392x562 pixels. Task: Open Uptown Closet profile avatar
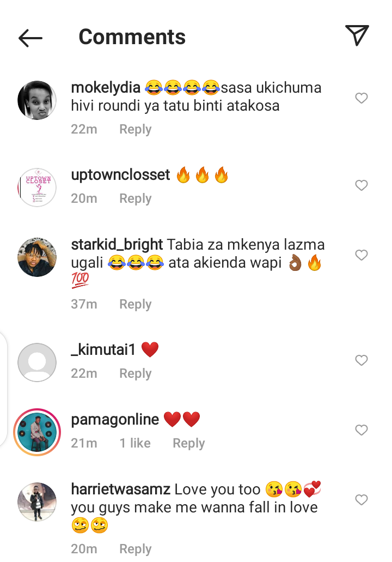click(x=37, y=188)
